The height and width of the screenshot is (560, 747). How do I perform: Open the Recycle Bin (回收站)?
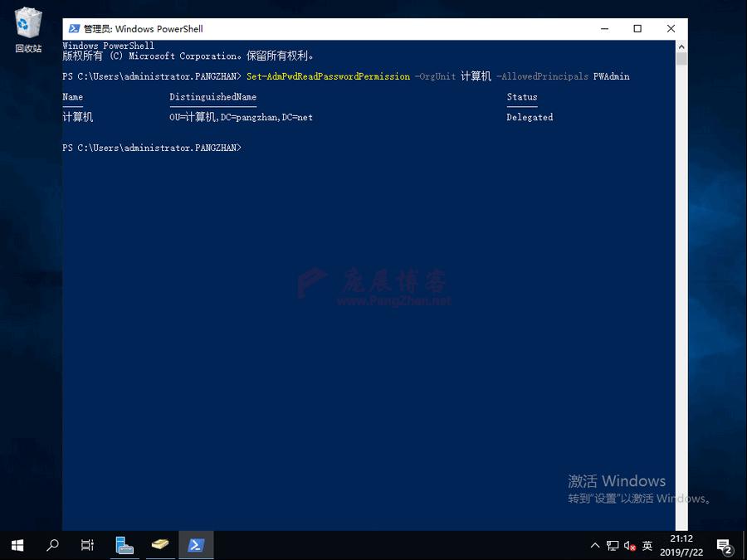[27, 25]
